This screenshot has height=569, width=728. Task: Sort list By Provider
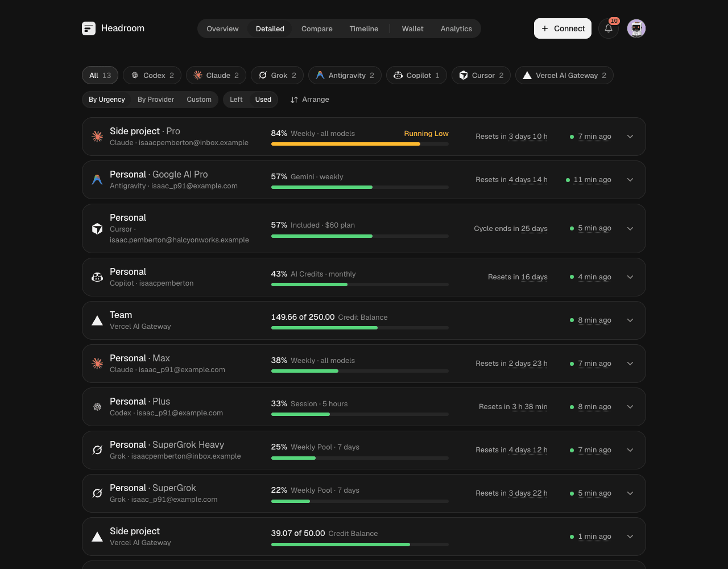[156, 100]
